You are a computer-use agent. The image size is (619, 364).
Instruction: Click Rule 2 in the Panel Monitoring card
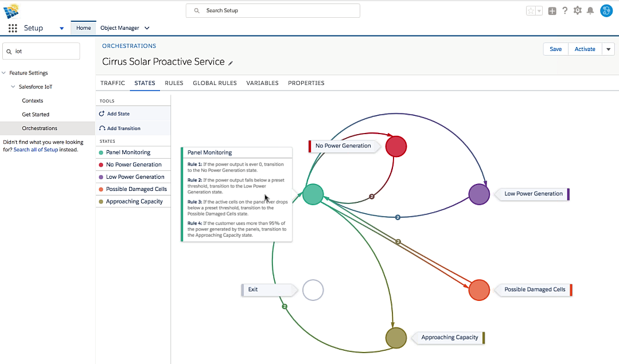pos(236,186)
